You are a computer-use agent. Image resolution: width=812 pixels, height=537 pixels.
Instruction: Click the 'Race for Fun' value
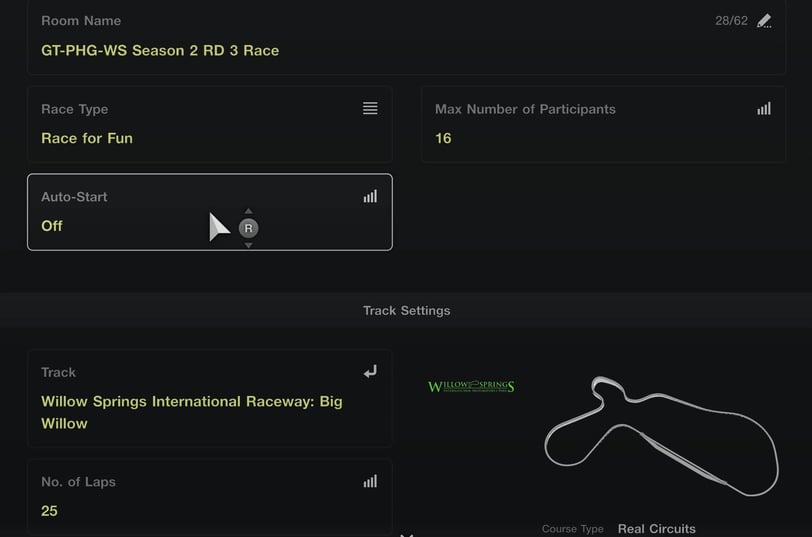pyautogui.click(x=87, y=138)
